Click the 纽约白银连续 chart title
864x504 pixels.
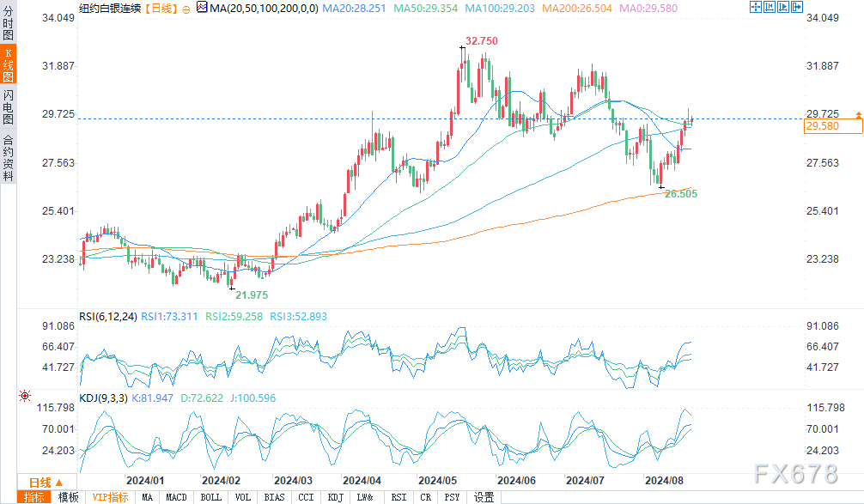point(110,9)
